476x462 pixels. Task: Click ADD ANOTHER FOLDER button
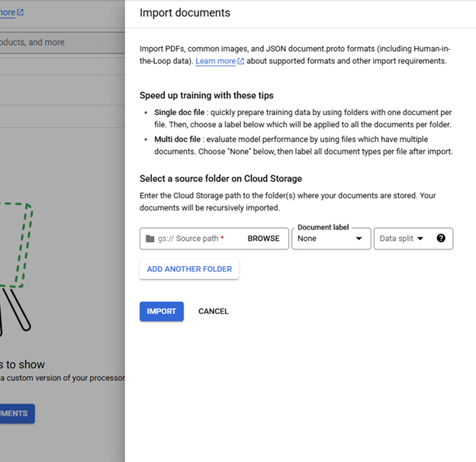click(x=189, y=269)
